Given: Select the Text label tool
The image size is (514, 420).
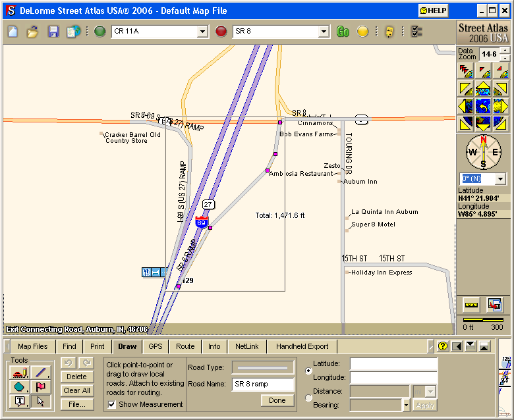Looking at the screenshot, I should pyautogui.click(x=20, y=402).
